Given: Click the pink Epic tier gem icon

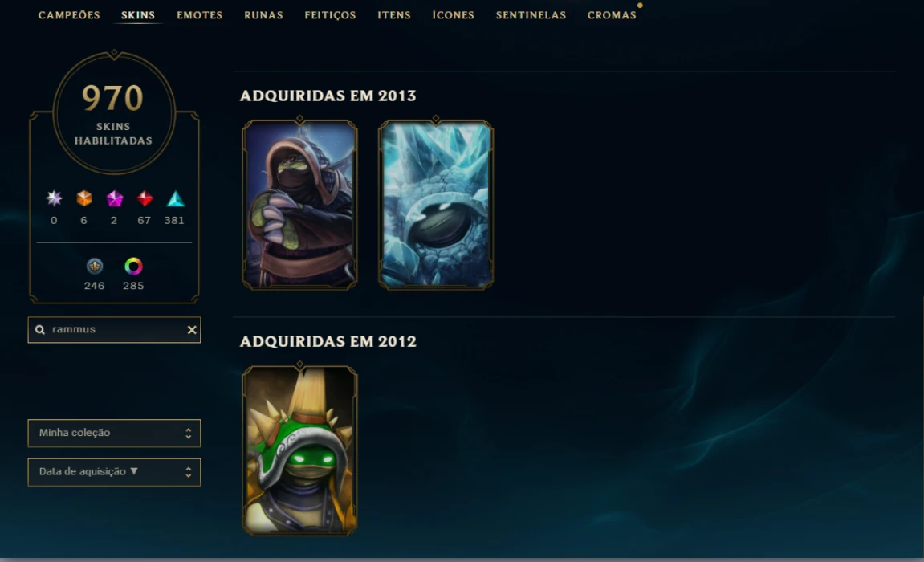Looking at the screenshot, I should pyautogui.click(x=114, y=198).
